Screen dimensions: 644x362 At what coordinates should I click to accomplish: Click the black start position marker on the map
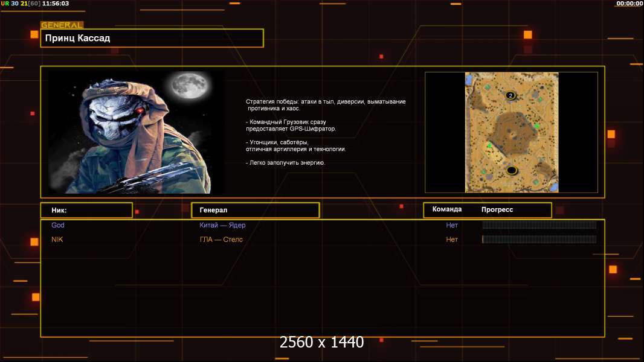coord(511,170)
